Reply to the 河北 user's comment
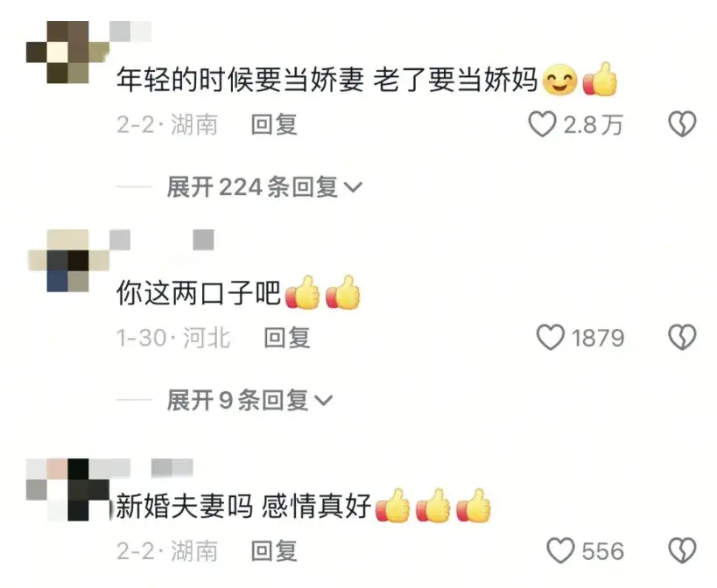The width and height of the screenshot is (717, 588). [x=287, y=338]
